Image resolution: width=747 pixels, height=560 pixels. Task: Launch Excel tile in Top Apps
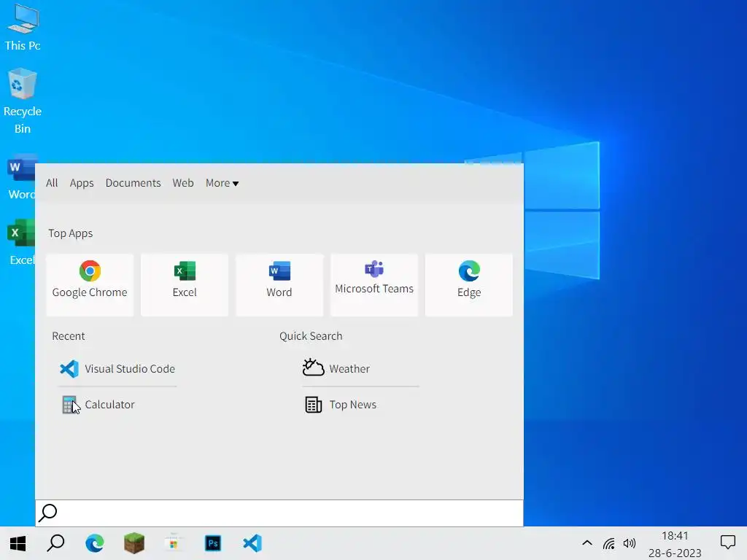[185, 285]
